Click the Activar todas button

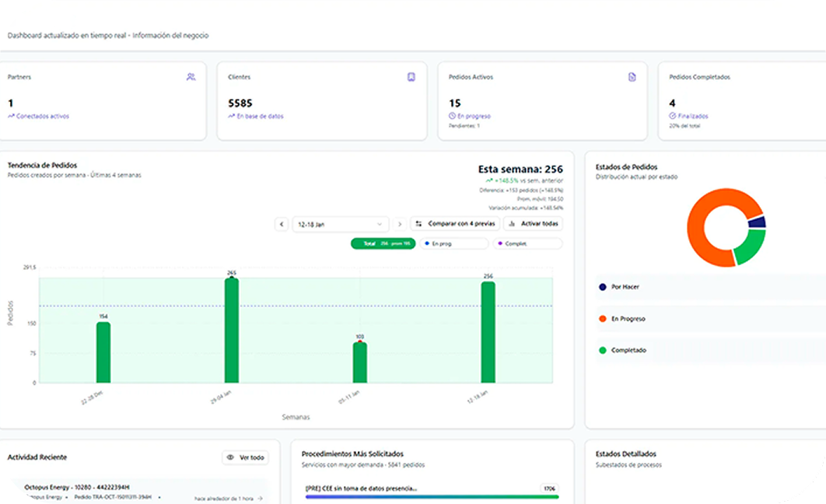pos(533,224)
